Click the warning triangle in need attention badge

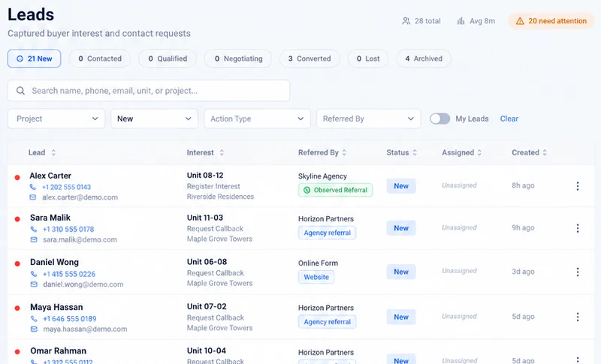(x=520, y=21)
